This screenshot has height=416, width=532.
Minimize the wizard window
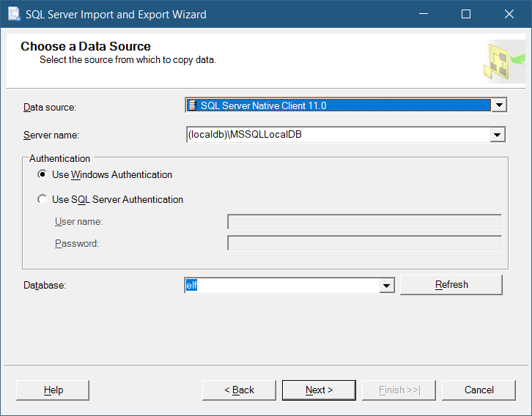423,14
